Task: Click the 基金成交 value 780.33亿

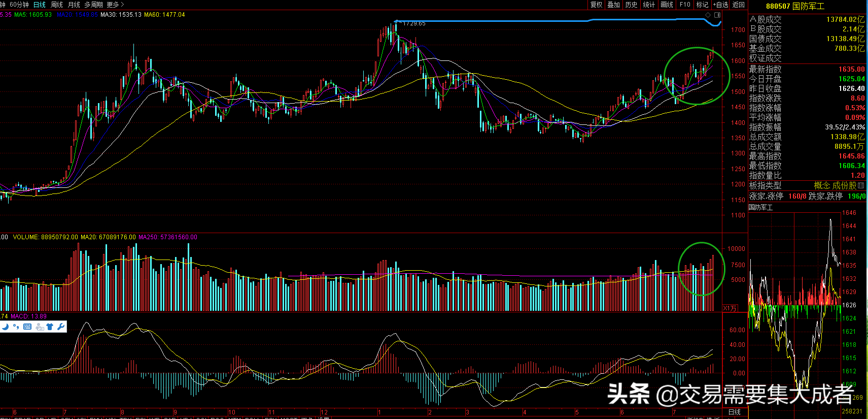Action: point(849,49)
